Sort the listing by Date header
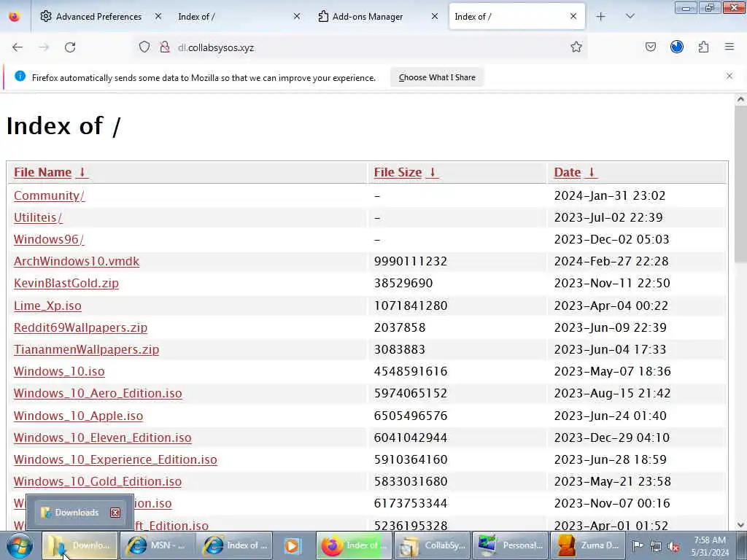This screenshot has width=747, height=560. pyautogui.click(x=568, y=172)
